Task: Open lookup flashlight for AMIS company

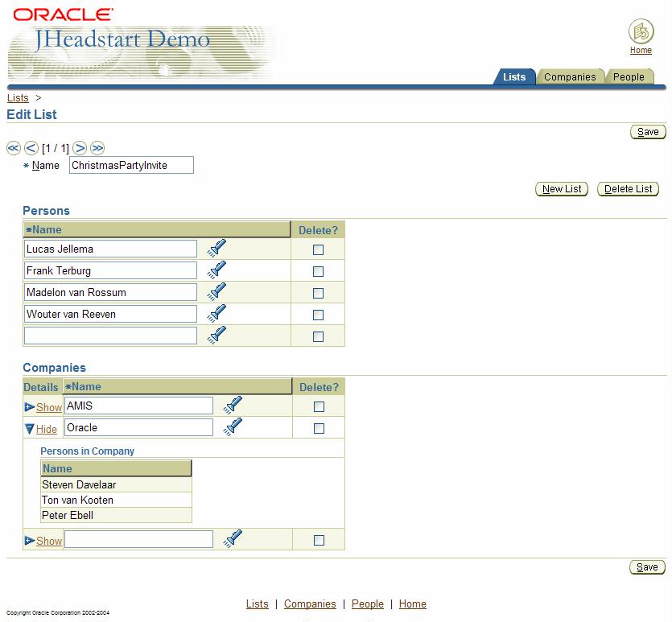Action: pyautogui.click(x=233, y=406)
